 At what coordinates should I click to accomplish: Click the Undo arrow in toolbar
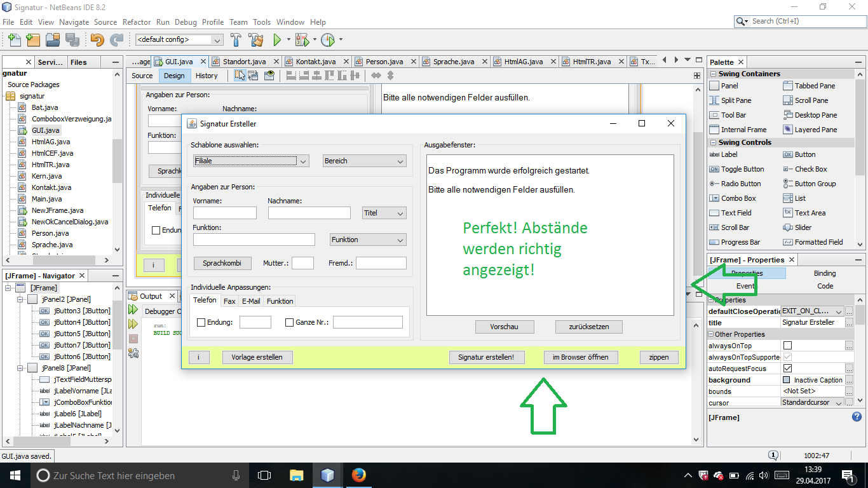pos(97,39)
